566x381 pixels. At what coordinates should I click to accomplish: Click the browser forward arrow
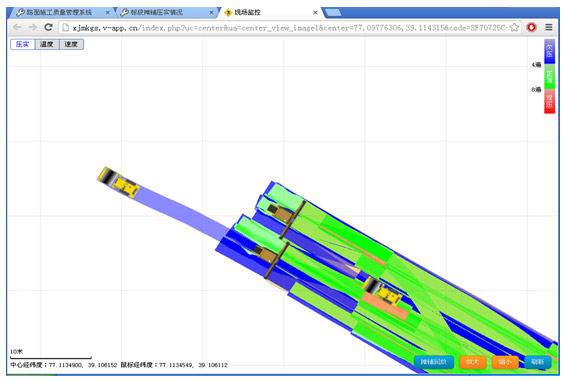click(32, 27)
